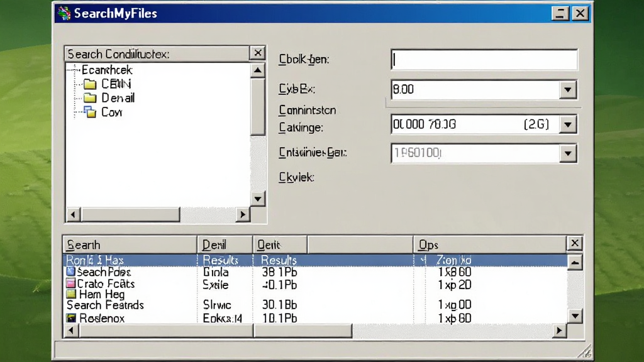Click the CEIIN folder icon in tree

tap(90, 84)
